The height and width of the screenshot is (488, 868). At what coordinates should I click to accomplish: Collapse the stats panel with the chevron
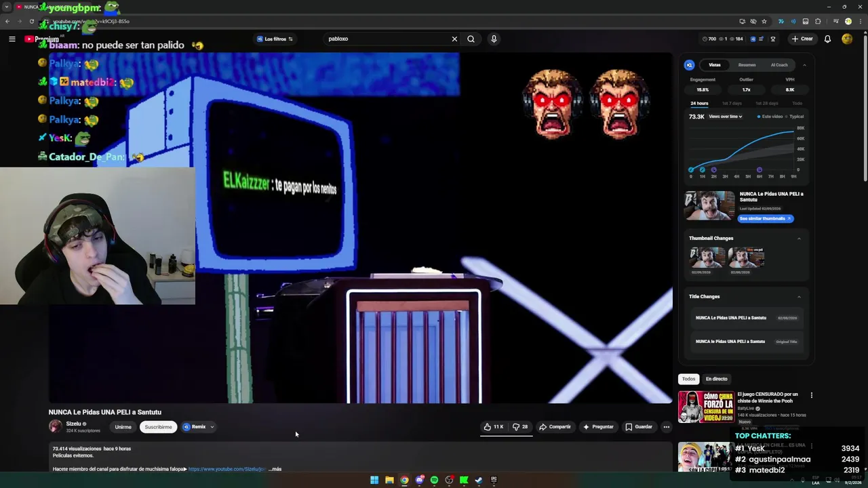[x=804, y=65]
